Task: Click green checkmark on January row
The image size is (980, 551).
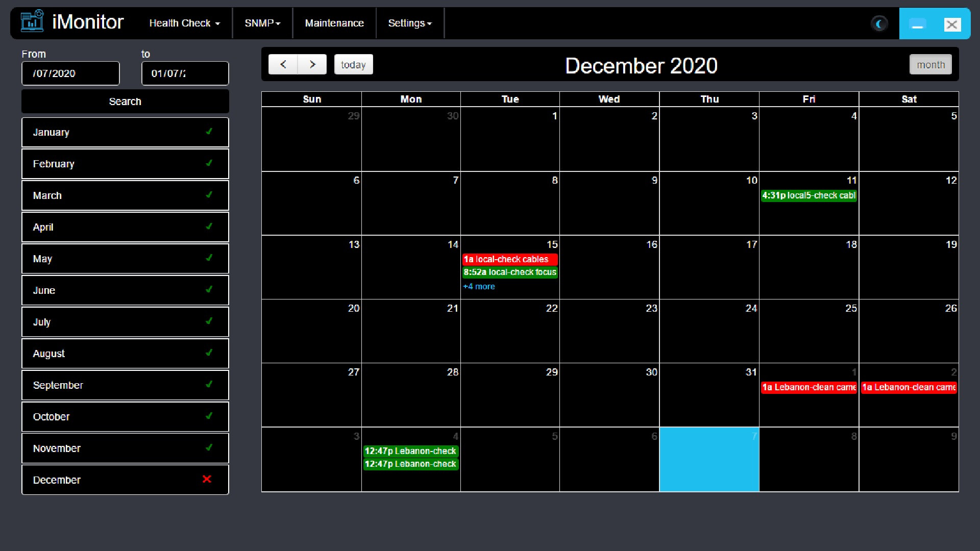Action: [x=209, y=132]
